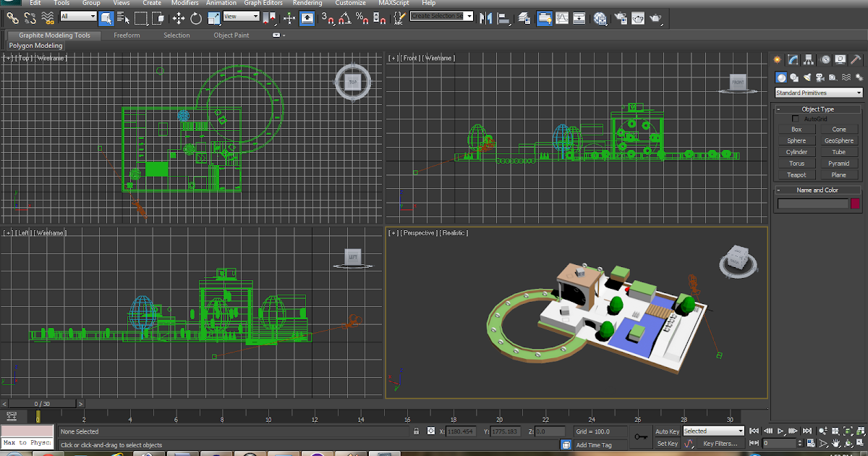Open the Render Setup dialog

click(x=620, y=17)
